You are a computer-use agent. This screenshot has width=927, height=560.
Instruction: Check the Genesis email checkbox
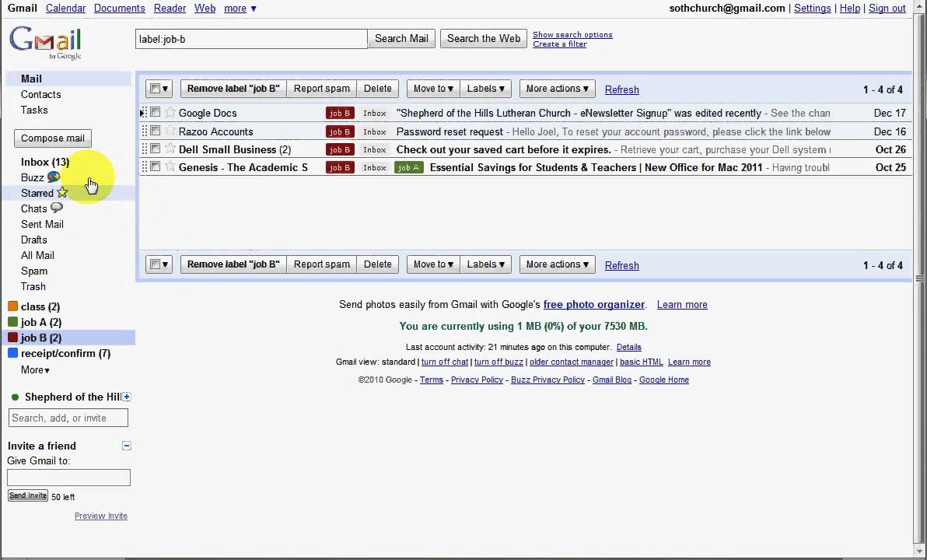point(155,166)
